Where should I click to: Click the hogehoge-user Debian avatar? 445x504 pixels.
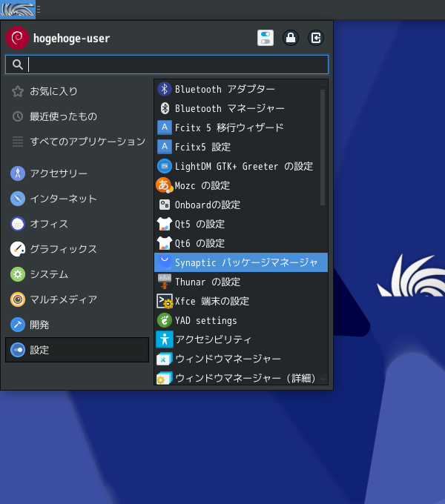17,38
